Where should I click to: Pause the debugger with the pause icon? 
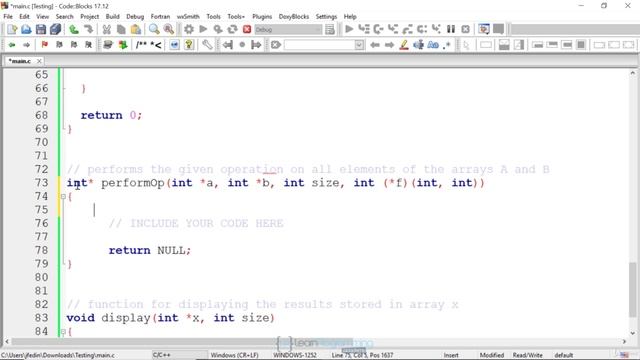tap(451, 29)
